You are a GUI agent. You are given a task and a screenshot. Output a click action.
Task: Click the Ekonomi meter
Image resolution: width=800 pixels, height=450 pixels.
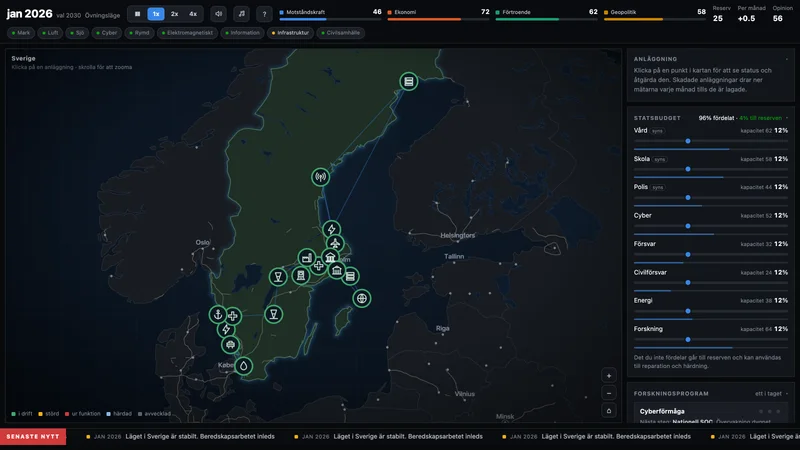(x=438, y=14)
